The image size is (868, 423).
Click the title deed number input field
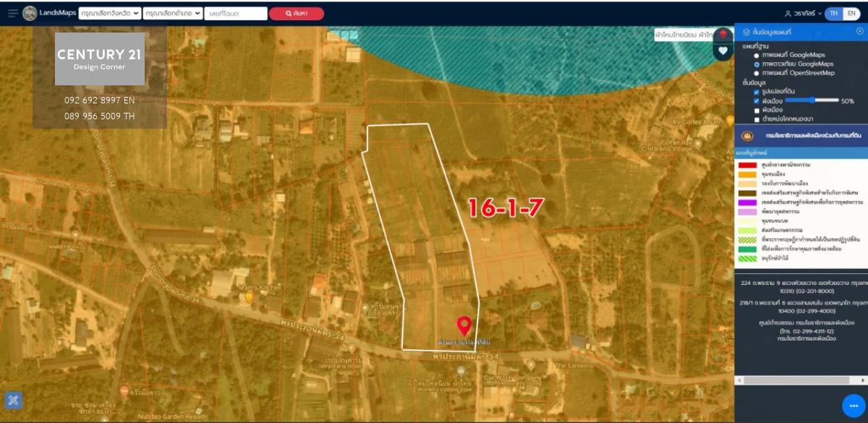235,13
